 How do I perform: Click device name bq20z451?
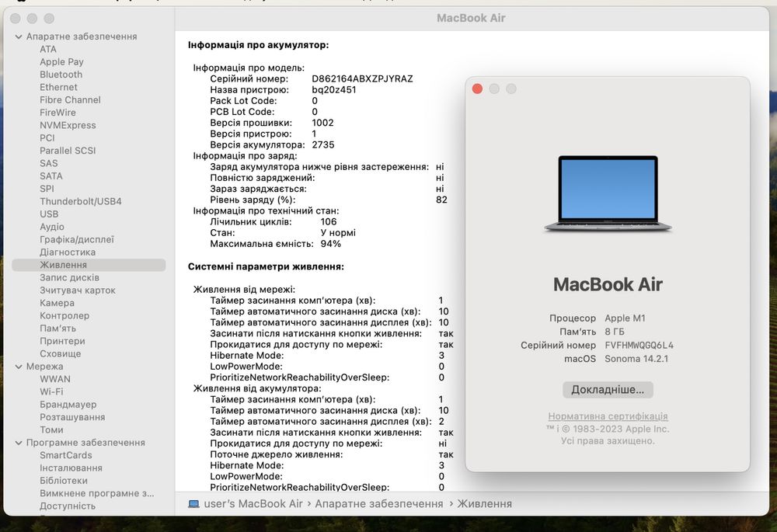(334, 89)
